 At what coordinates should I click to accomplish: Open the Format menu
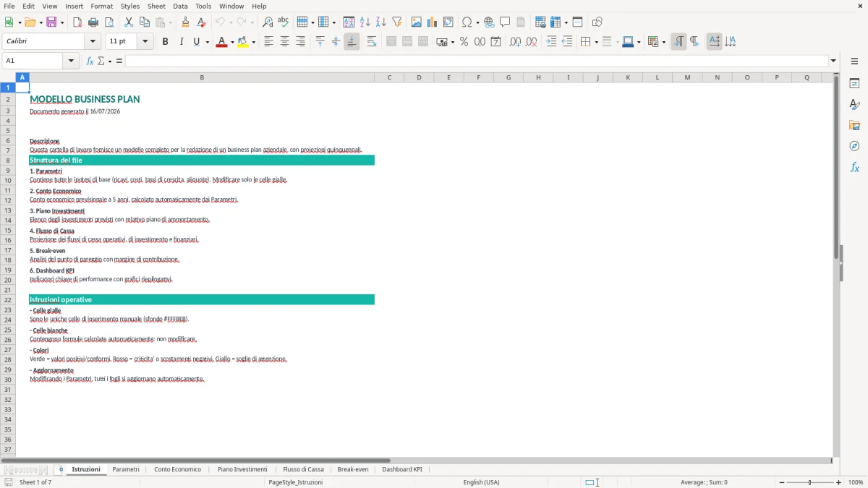click(x=101, y=6)
